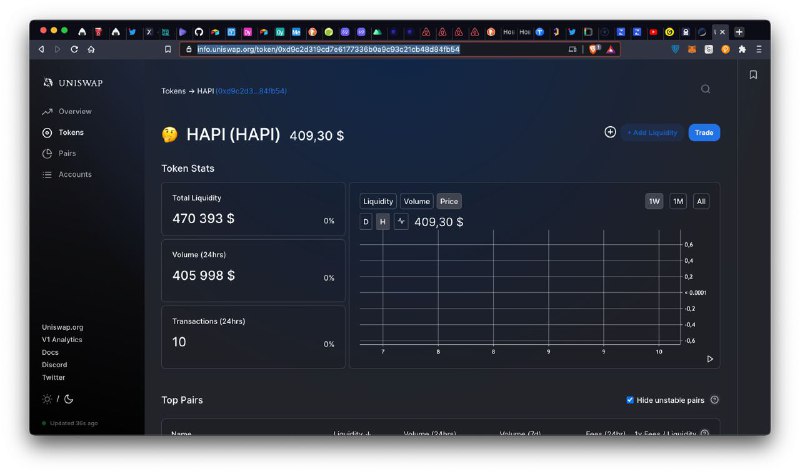Click the Tokens breadcrumb link
The width and height of the screenshot is (800, 474).
pyautogui.click(x=173, y=91)
